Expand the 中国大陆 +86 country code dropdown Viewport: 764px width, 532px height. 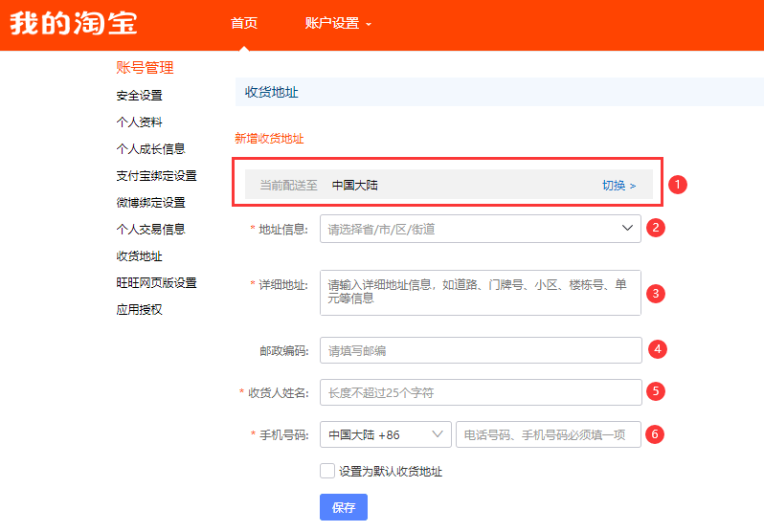point(386,434)
